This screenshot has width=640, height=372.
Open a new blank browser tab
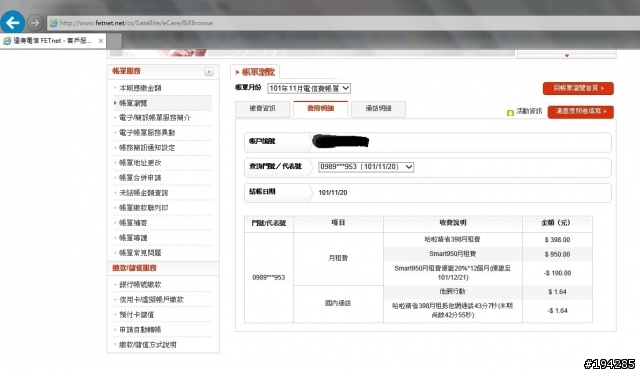click(x=114, y=41)
